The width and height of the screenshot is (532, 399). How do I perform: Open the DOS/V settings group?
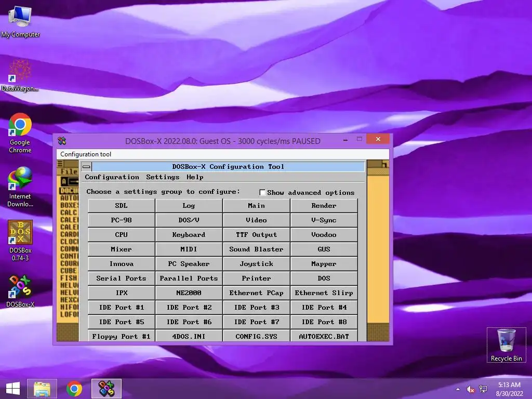point(189,220)
